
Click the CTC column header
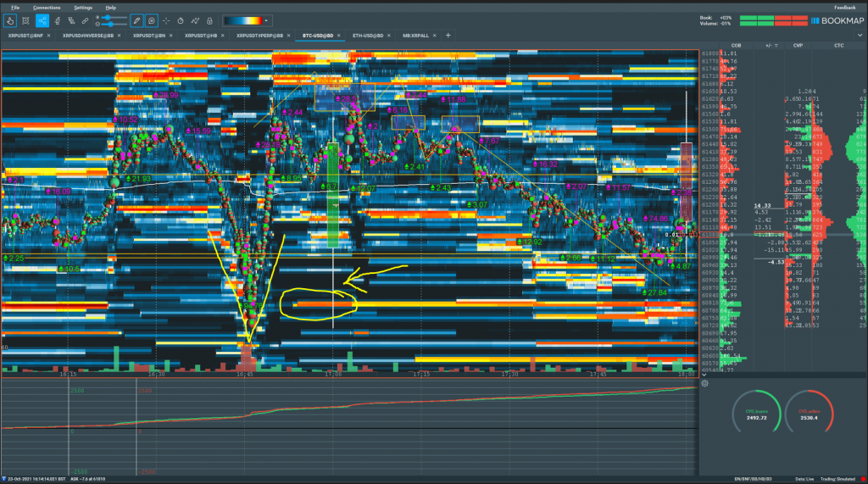click(x=839, y=46)
